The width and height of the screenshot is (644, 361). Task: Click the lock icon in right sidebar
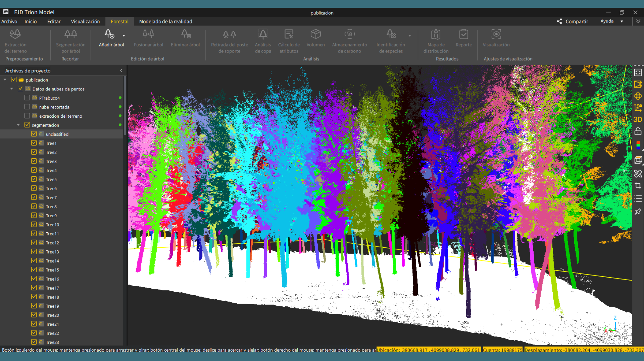(x=638, y=131)
